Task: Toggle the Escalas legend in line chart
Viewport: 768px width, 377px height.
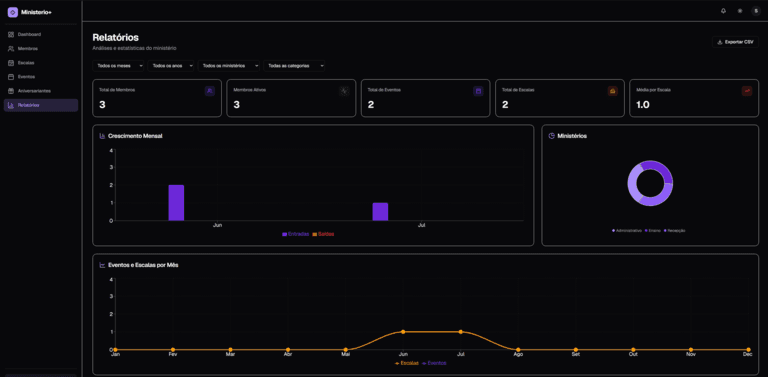Action: pyautogui.click(x=406, y=363)
